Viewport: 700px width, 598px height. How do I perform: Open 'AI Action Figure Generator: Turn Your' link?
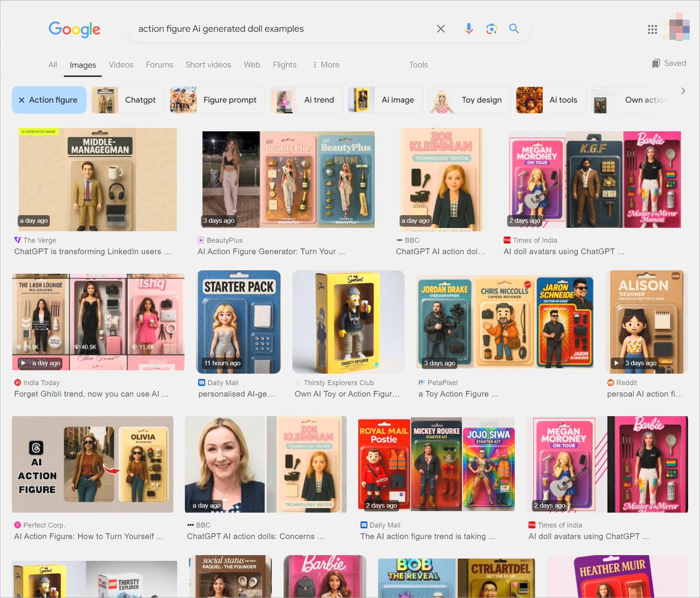[x=271, y=252]
